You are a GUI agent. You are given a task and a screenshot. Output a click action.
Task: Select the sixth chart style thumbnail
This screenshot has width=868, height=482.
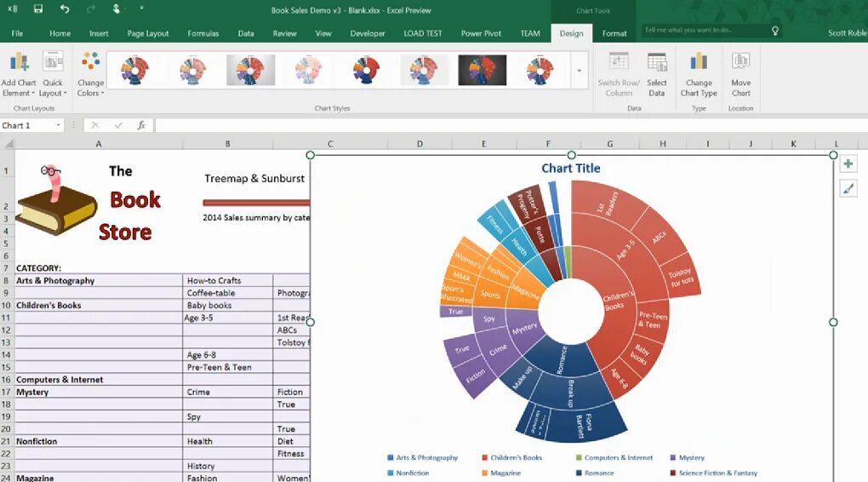click(424, 71)
